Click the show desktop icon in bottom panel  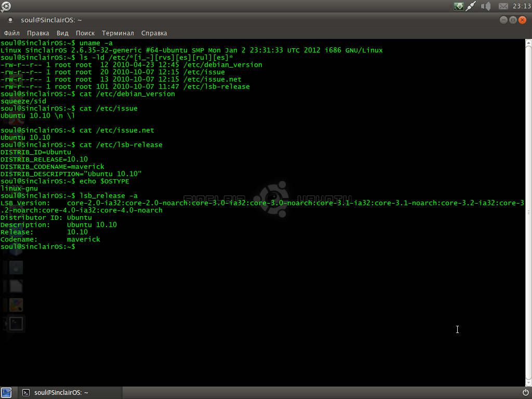click(6, 393)
